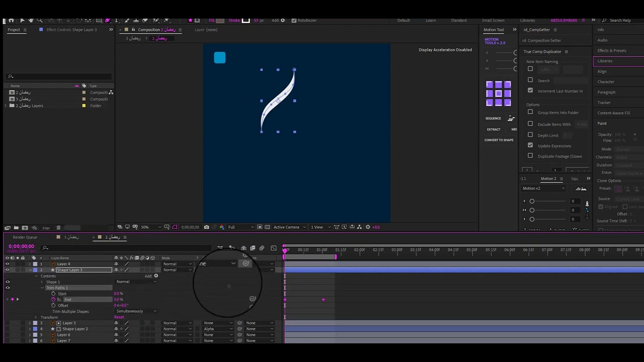Select the Hand tool
644x362 pixels.
pyautogui.click(x=31, y=21)
